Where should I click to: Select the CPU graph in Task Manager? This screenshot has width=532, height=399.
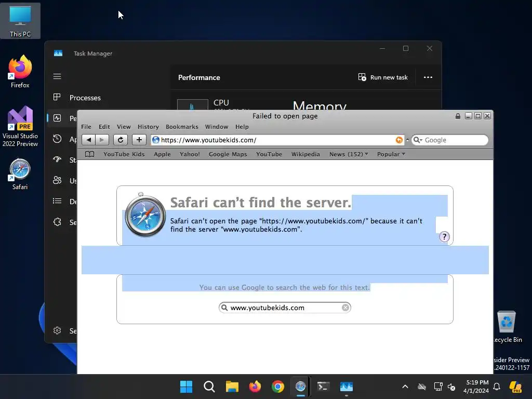click(192, 104)
